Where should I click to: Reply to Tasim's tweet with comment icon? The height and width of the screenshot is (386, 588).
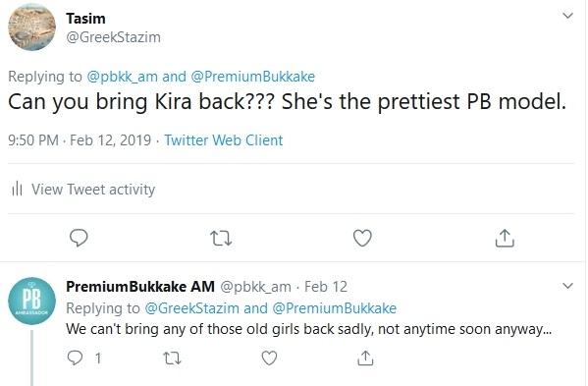[x=79, y=238]
